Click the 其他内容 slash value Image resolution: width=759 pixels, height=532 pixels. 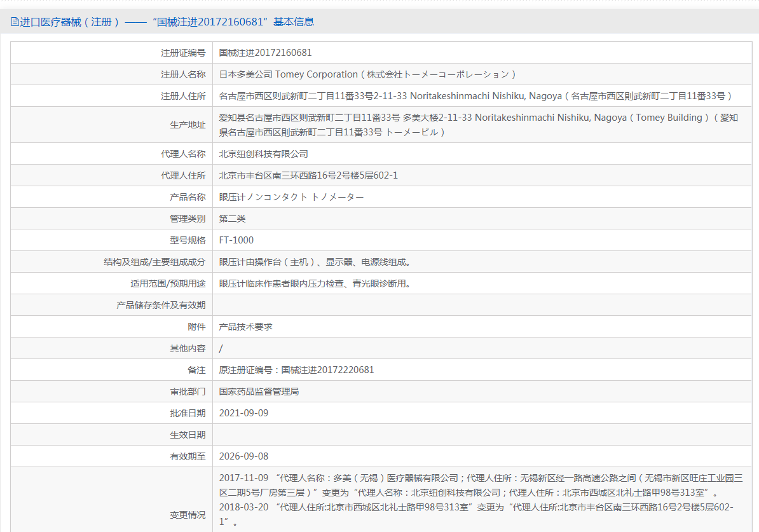(221, 348)
